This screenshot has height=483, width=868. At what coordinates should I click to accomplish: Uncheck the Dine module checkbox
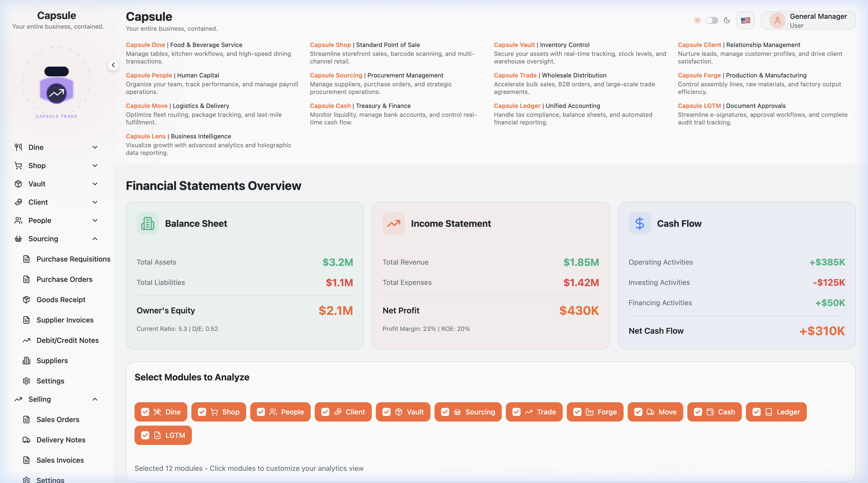click(145, 412)
